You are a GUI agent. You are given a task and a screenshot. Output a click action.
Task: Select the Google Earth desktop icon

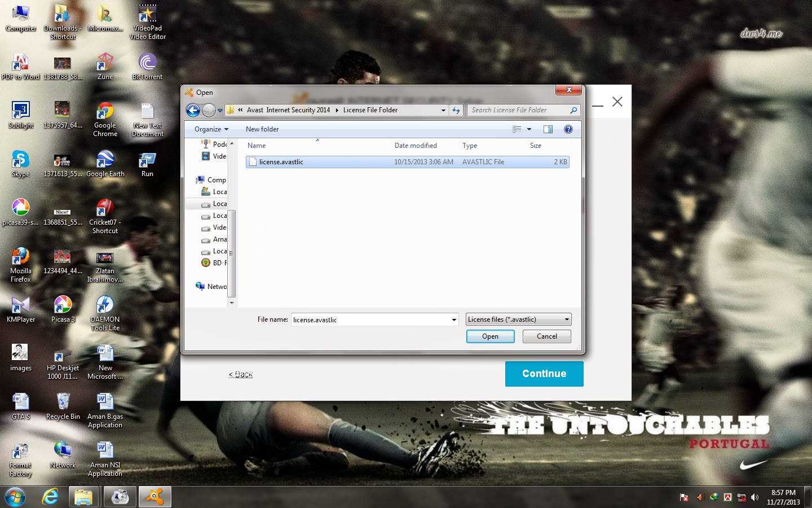(x=105, y=164)
